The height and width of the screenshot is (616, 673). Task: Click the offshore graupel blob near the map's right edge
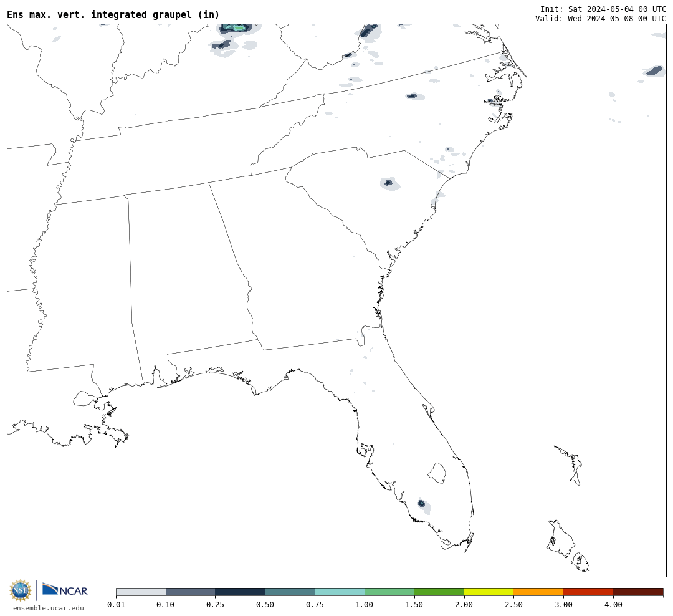(x=654, y=70)
